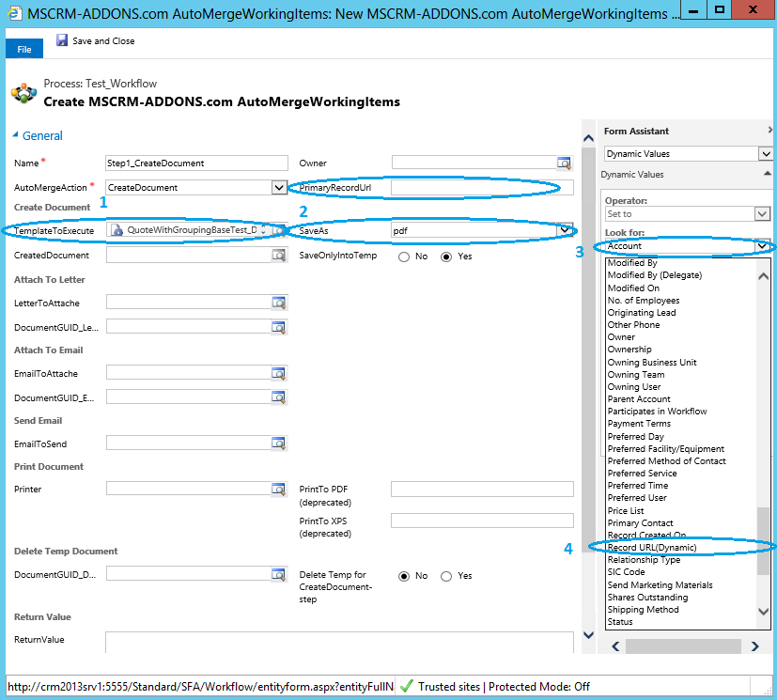Viewport: 777px width, 700px height.
Task: Select Price List in the list
Action: click(626, 511)
